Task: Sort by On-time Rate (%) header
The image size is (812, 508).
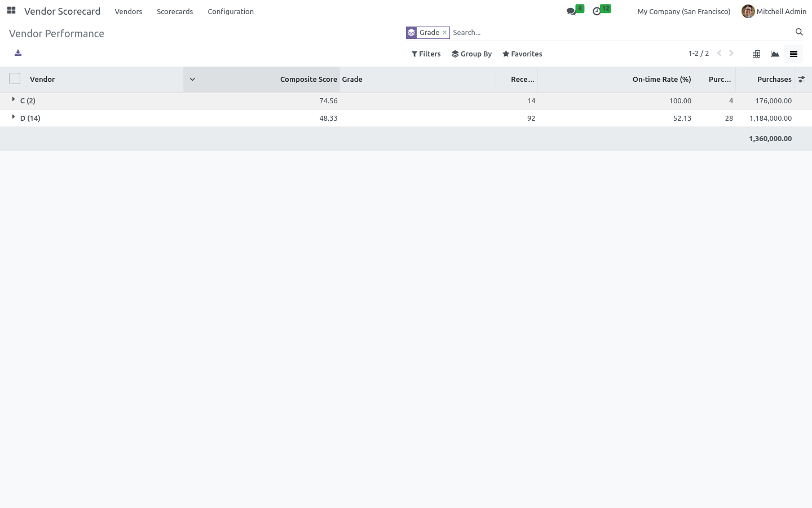Action: pyautogui.click(x=616, y=80)
